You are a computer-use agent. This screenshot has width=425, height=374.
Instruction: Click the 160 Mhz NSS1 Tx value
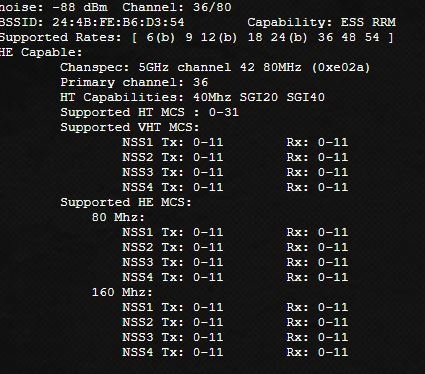pos(208,307)
